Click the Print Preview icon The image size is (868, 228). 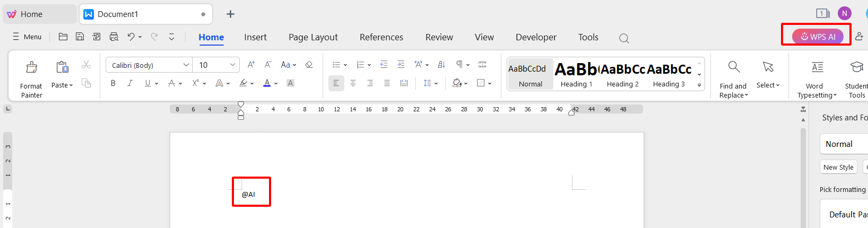(x=114, y=37)
